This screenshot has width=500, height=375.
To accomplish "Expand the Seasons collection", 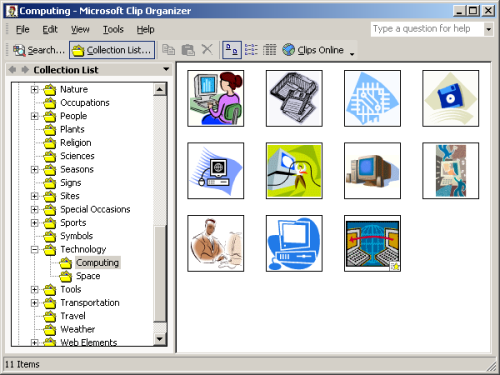I will tap(34, 169).
